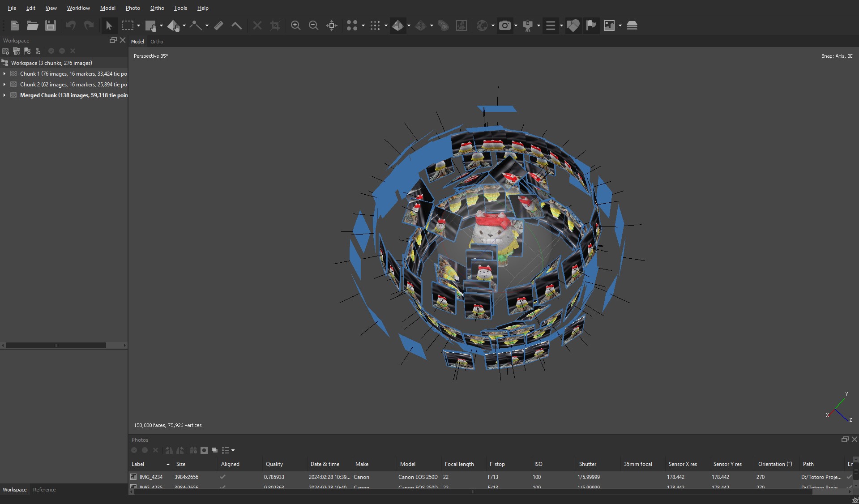
Task: Toggle Show Markers flag icon
Action: 591,26
